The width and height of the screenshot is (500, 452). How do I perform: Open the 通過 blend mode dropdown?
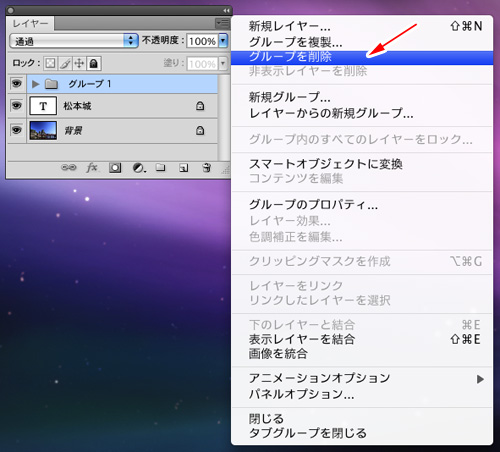(74, 41)
